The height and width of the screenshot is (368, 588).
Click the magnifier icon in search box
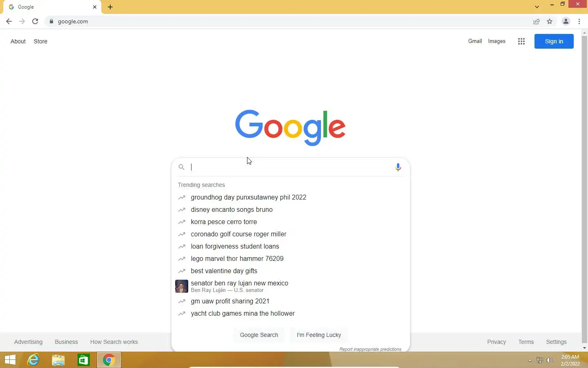182,167
